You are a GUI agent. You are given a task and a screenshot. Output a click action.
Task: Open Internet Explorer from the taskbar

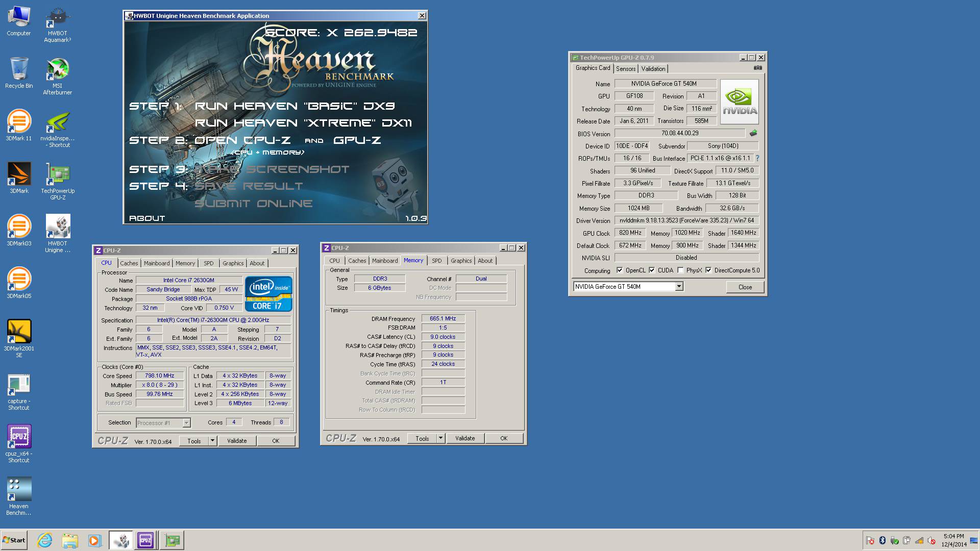[x=45, y=540]
